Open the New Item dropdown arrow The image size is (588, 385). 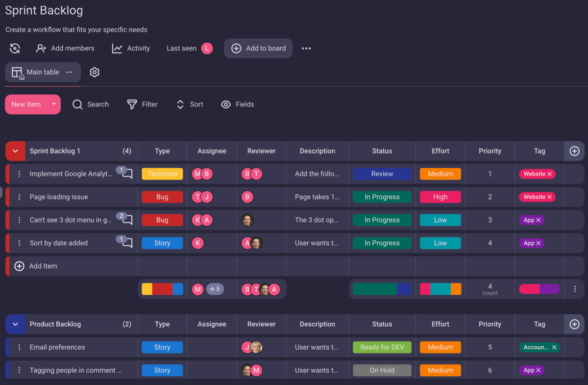click(x=54, y=104)
